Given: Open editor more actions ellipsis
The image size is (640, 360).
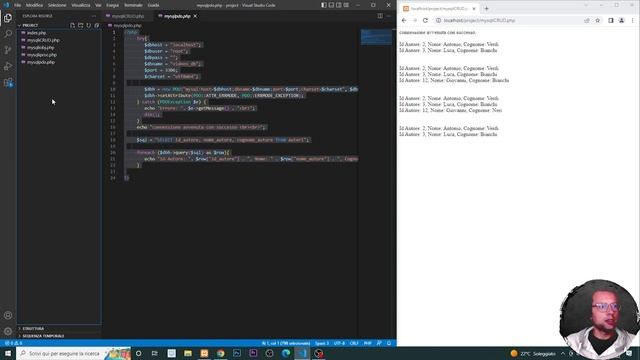Looking at the screenshot, I should click(389, 16).
